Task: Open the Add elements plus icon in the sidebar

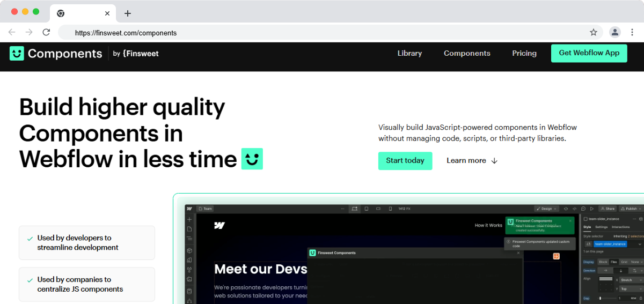Action: (189, 219)
